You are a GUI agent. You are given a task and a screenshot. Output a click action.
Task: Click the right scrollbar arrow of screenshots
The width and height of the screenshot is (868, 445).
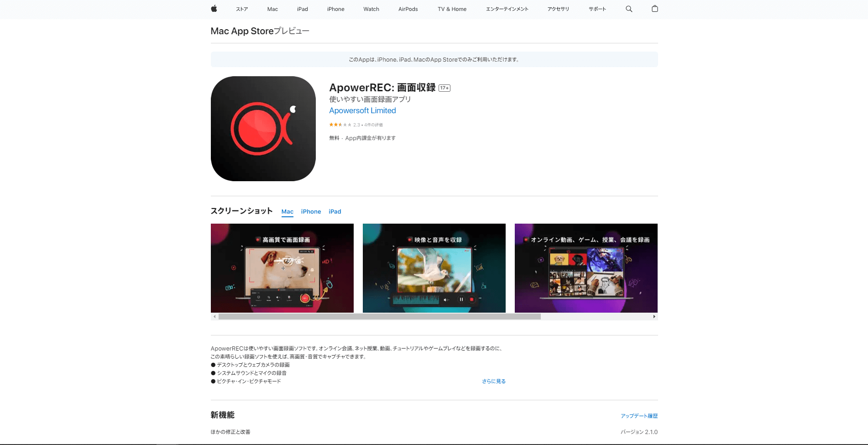pyautogui.click(x=654, y=316)
